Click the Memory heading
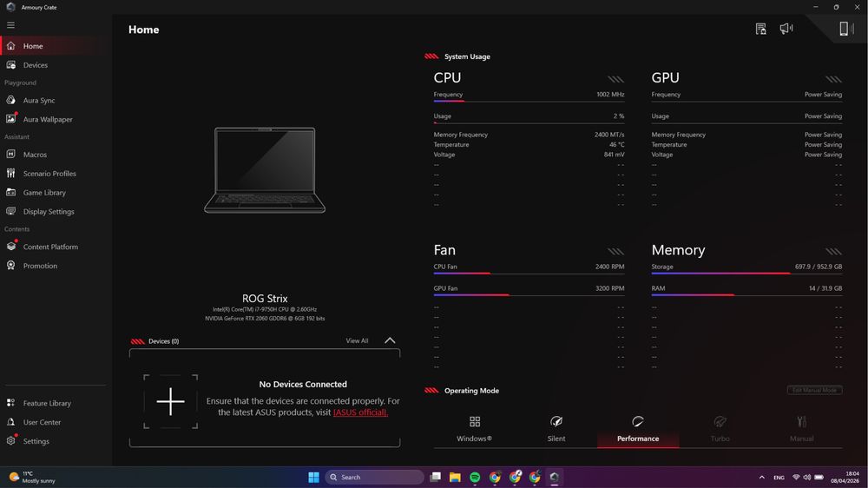Image resolution: width=868 pixels, height=488 pixels. click(x=678, y=250)
